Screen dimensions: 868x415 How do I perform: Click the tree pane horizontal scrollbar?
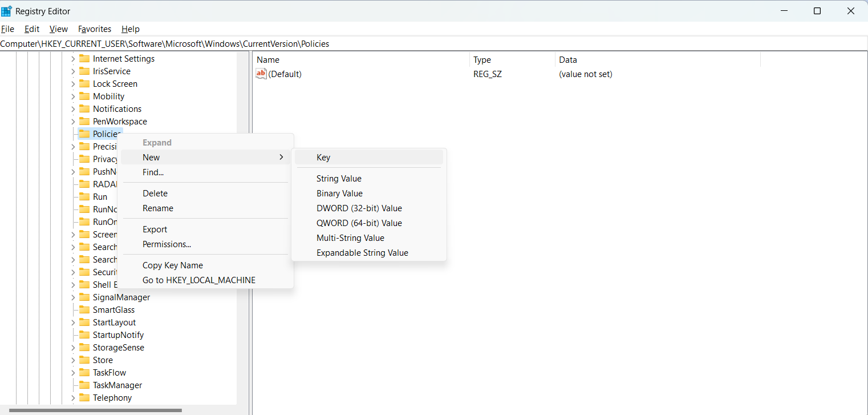(x=95, y=410)
